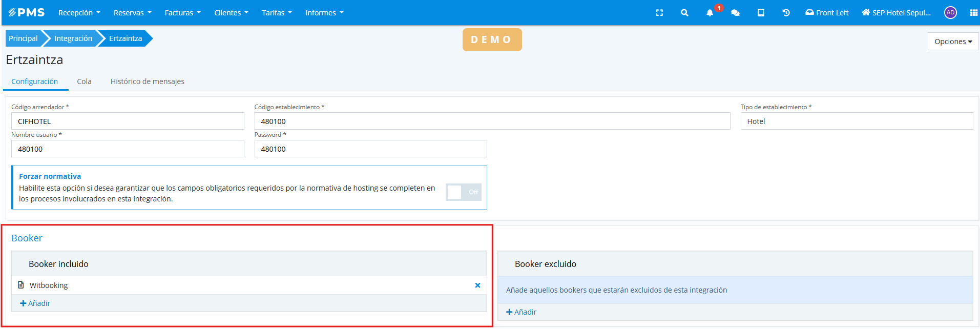This screenshot has height=329, width=980.
Task: Open the apps grid icon
Action: 973,13
